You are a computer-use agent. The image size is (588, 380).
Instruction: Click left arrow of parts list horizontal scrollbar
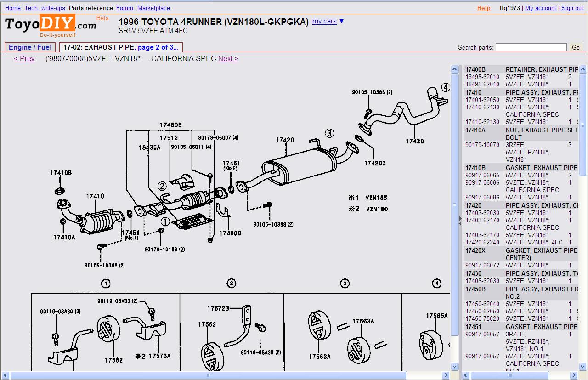pyautogui.click(x=466, y=375)
